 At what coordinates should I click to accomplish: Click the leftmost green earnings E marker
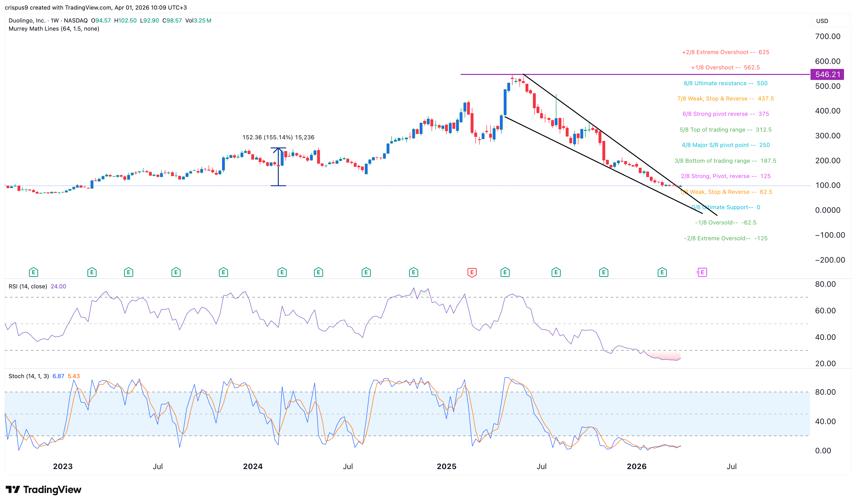pos(33,272)
